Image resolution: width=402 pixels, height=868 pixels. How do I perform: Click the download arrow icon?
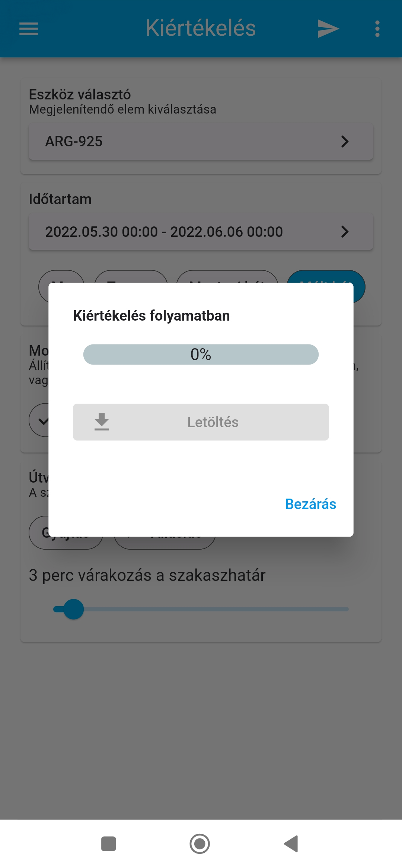[102, 422]
